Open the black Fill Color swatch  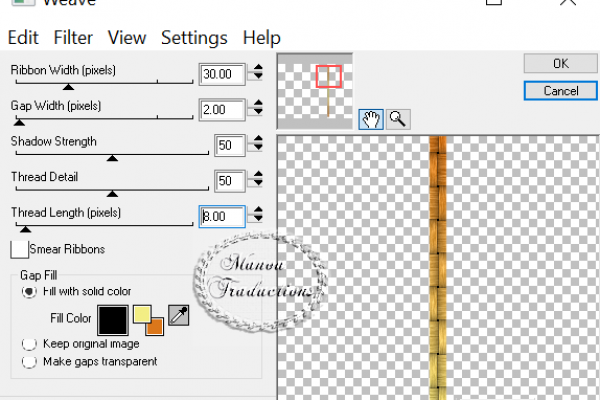click(x=113, y=320)
